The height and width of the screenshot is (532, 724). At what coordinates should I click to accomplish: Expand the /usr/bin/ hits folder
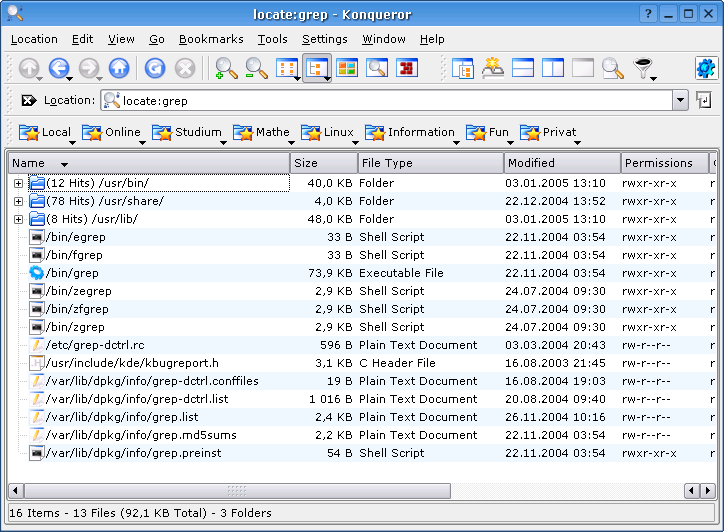pyautogui.click(x=18, y=183)
